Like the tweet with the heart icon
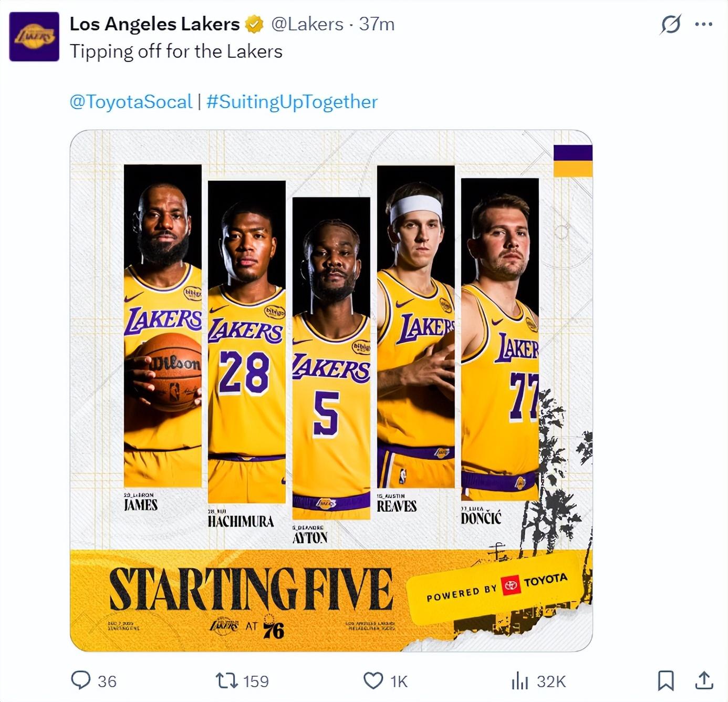The image size is (728, 702). (373, 681)
